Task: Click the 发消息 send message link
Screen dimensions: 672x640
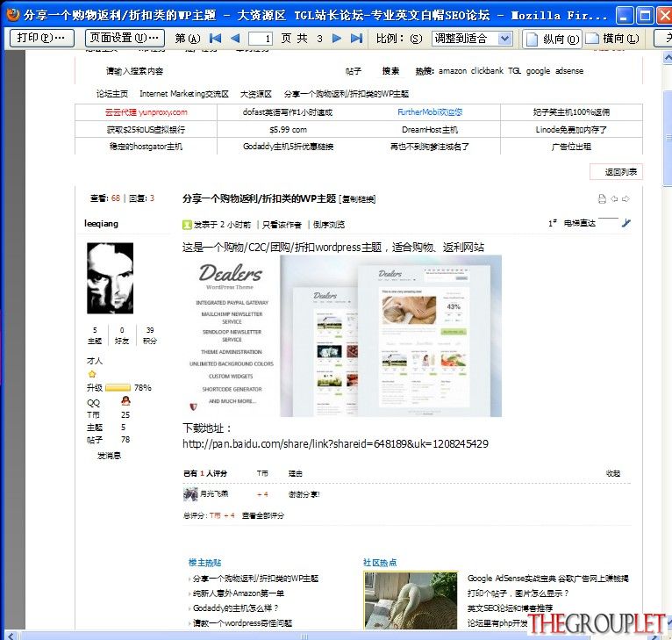Action: pyautogui.click(x=109, y=456)
